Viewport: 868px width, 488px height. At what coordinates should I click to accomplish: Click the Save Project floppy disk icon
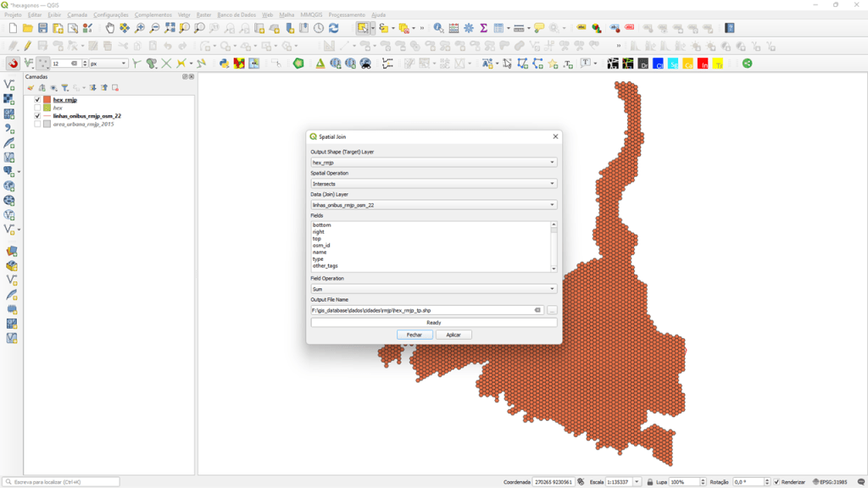(42, 28)
